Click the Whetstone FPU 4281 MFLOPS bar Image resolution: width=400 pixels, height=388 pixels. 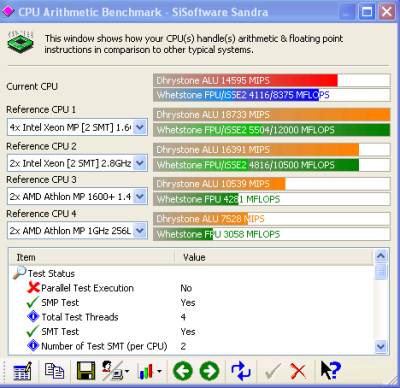coord(272,199)
